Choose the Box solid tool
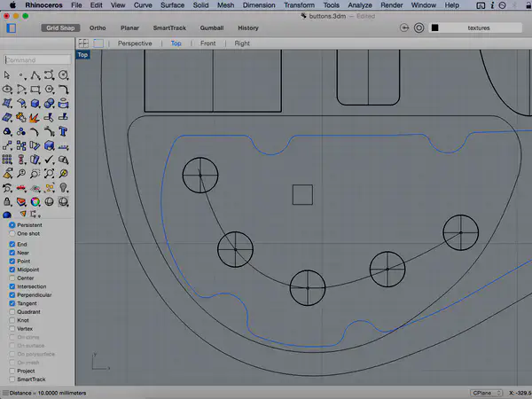This screenshot has width=532, height=399. click(x=35, y=103)
